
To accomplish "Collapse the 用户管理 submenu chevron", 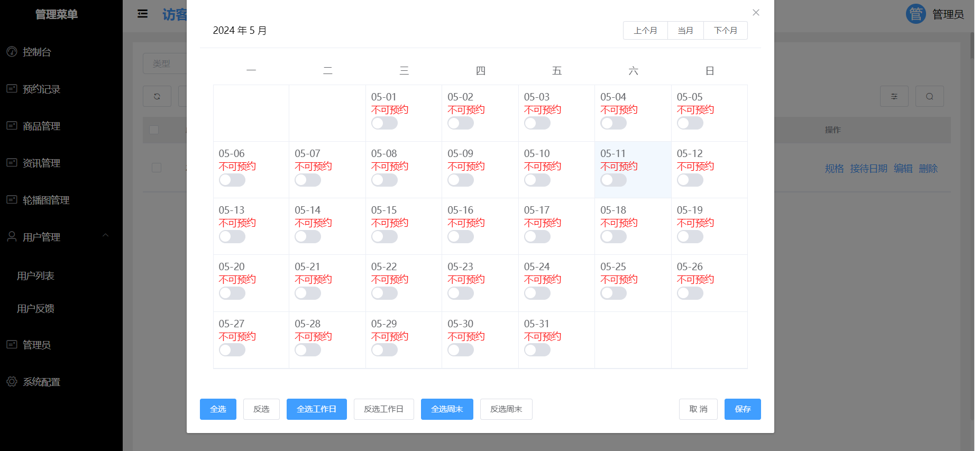I will [105, 236].
